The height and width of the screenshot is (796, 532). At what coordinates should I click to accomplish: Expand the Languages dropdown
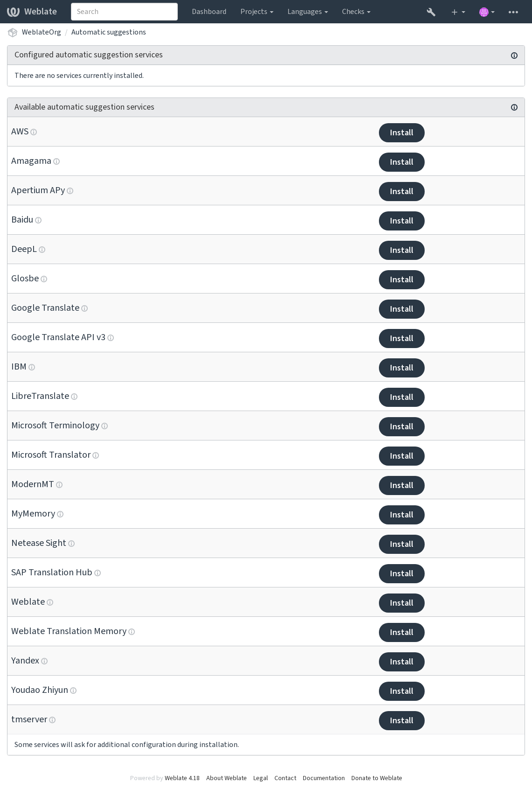tap(308, 12)
